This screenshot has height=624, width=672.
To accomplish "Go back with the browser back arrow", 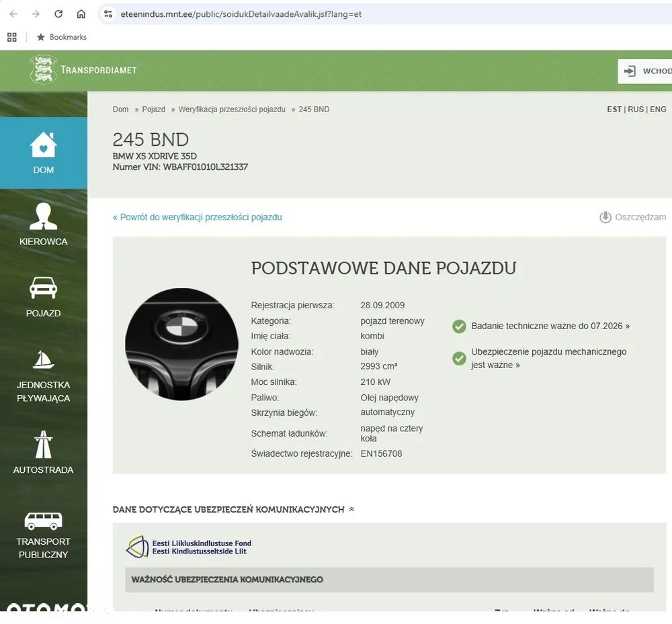I will 13,14.
